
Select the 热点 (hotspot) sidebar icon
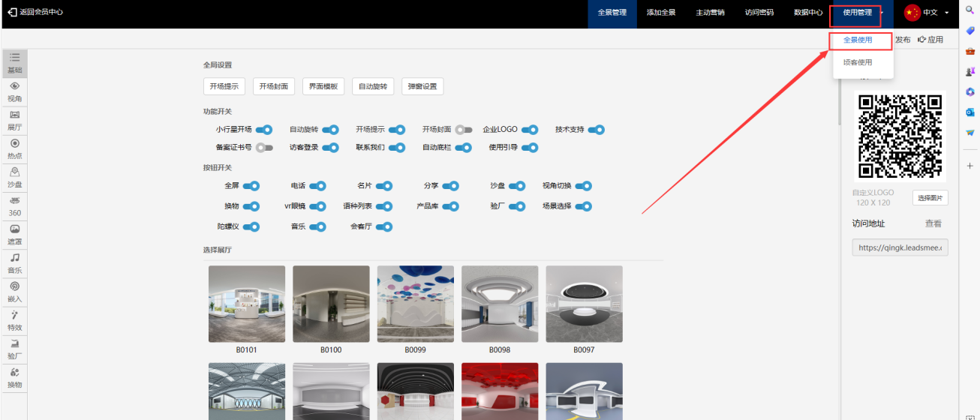(14, 148)
